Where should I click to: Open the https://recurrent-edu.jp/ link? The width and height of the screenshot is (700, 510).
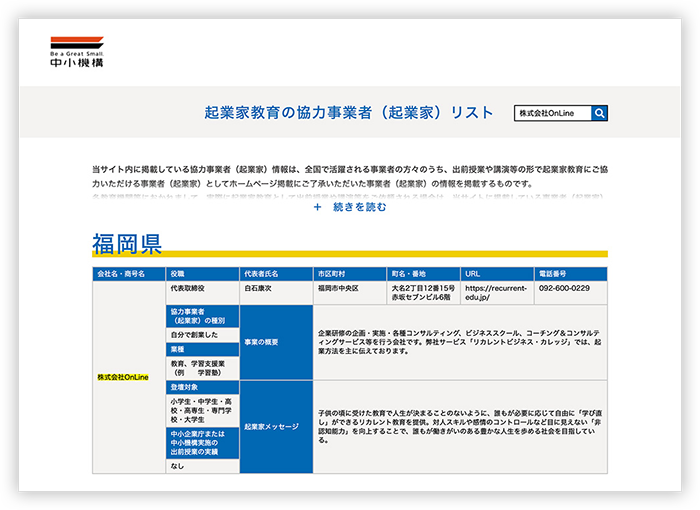(x=495, y=292)
